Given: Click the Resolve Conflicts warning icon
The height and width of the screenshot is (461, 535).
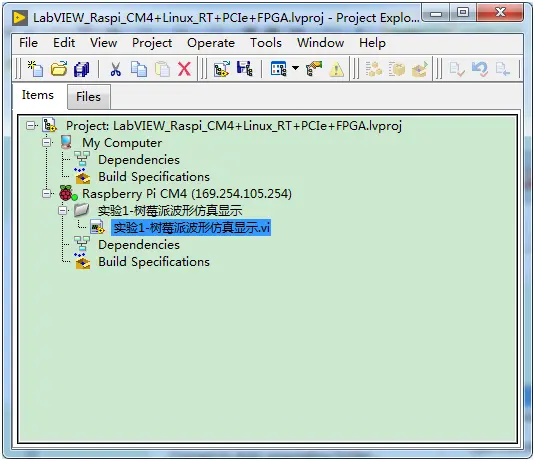Looking at the screenshot, I should [336, 69].
